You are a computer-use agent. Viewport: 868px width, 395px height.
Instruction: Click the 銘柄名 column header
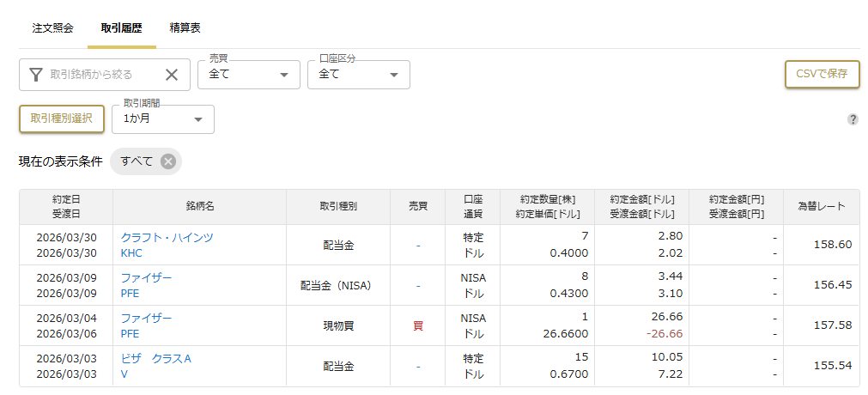(199, 207)
